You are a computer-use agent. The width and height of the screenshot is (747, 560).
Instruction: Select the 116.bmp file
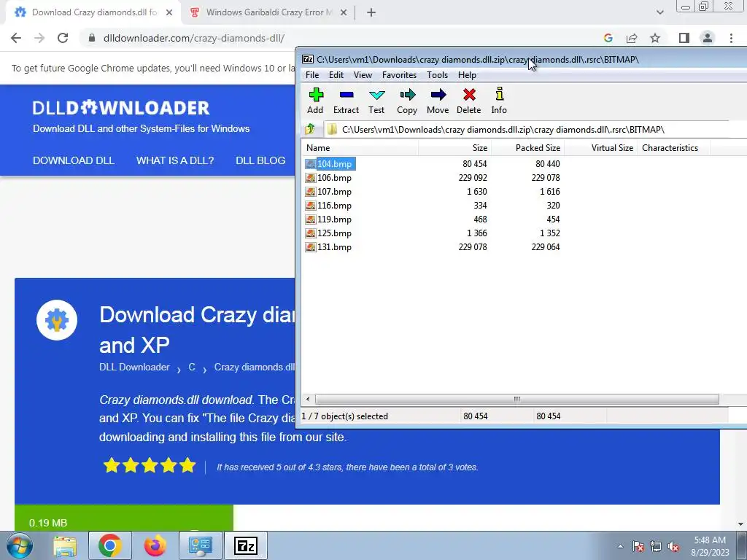tap(329, 205)
